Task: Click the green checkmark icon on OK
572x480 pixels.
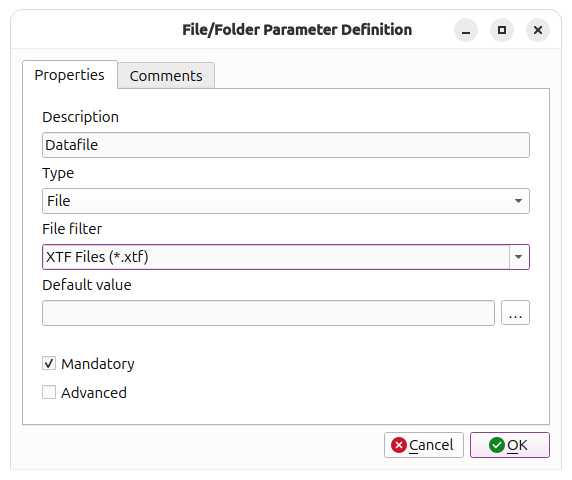Action: [x=496, y=445]
